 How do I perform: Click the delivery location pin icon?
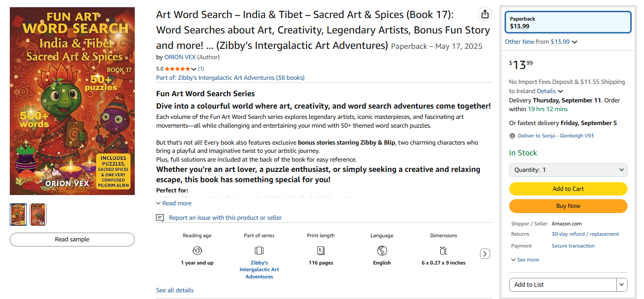tap(512, 136)
